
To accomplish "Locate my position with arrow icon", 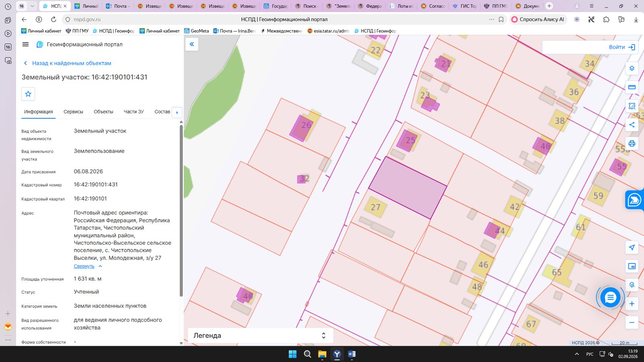I will coord(632,247).
